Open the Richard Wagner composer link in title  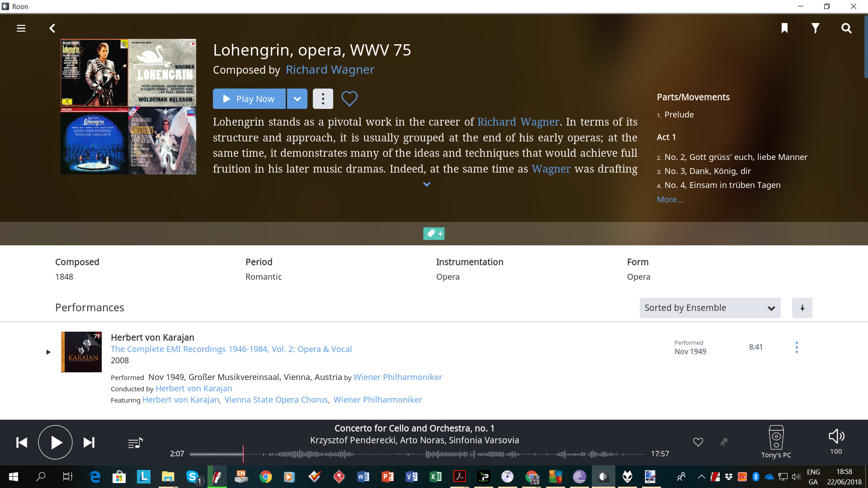click(x=330, y=70)
